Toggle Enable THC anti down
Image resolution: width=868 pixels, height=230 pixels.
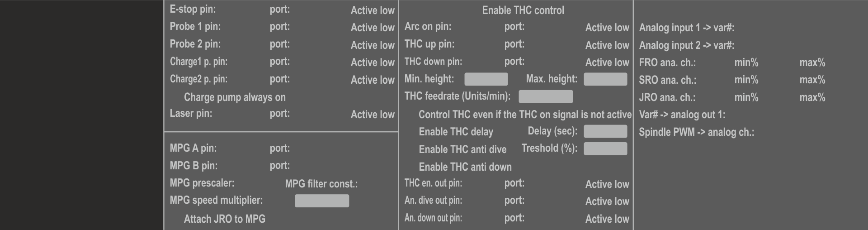(465, 167)
